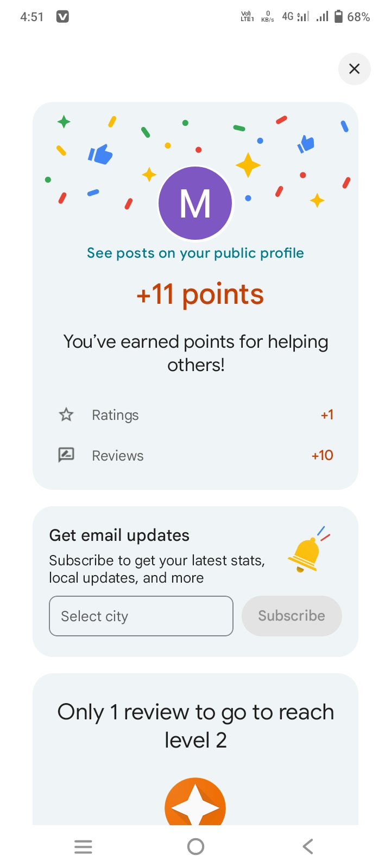
Task: Tap the level 2 progress message
Action: [x=195, y=726]
